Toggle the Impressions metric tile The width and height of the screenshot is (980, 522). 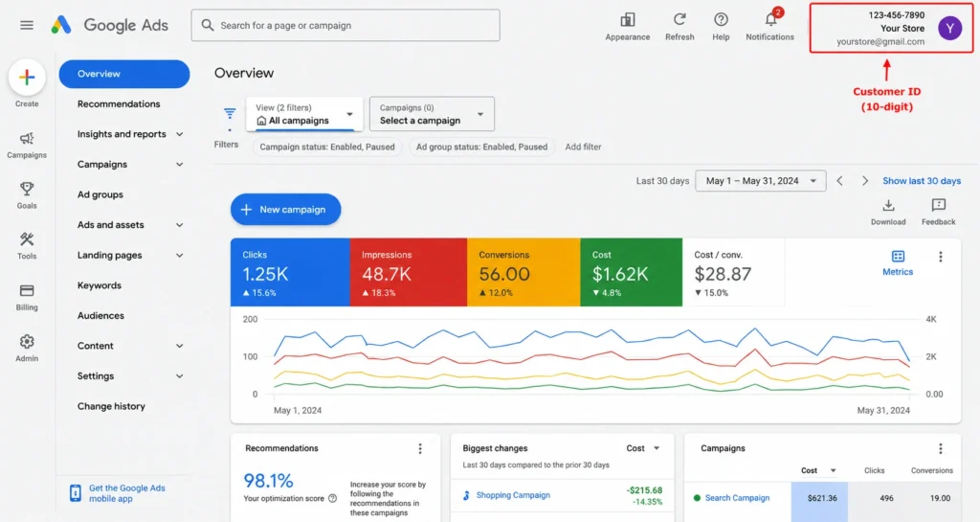408,272
